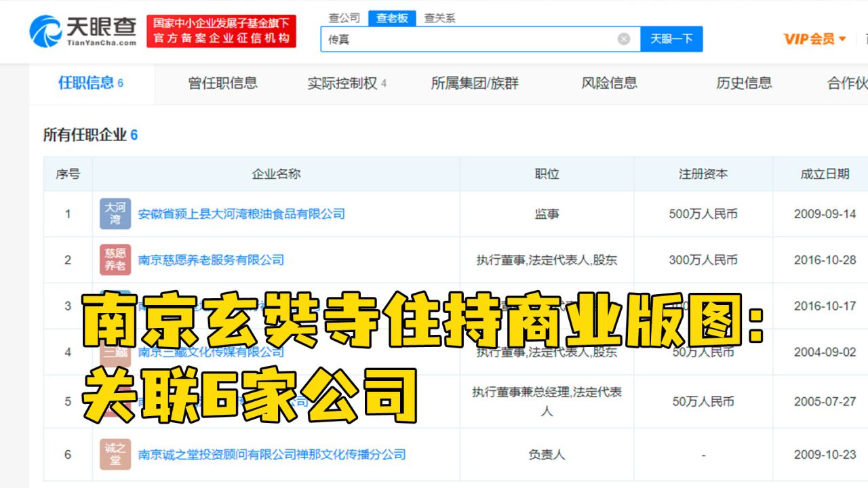Click the 职位 column header
Screen dimensions: 868x488
(x=547, y=174)
